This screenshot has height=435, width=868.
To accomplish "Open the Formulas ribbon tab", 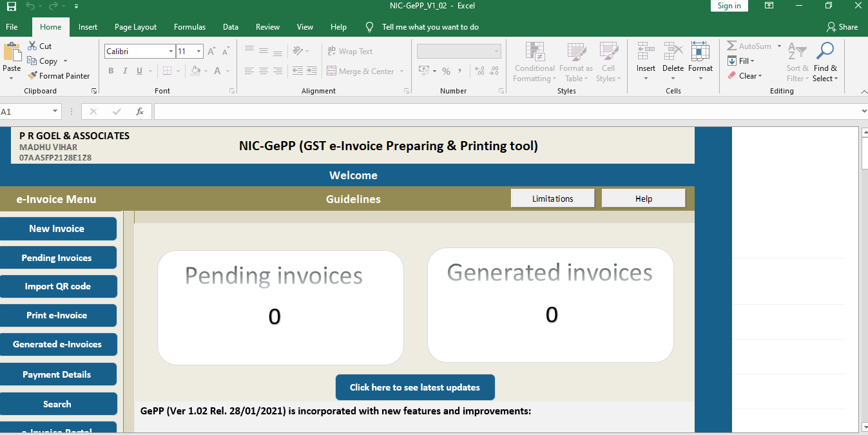I will pyautogui.click(x=189, y=27).
